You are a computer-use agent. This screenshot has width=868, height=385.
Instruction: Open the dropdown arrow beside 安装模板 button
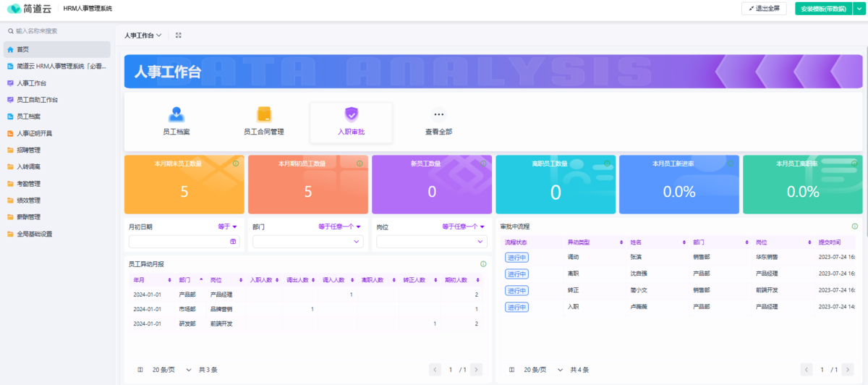coord(858,9)
